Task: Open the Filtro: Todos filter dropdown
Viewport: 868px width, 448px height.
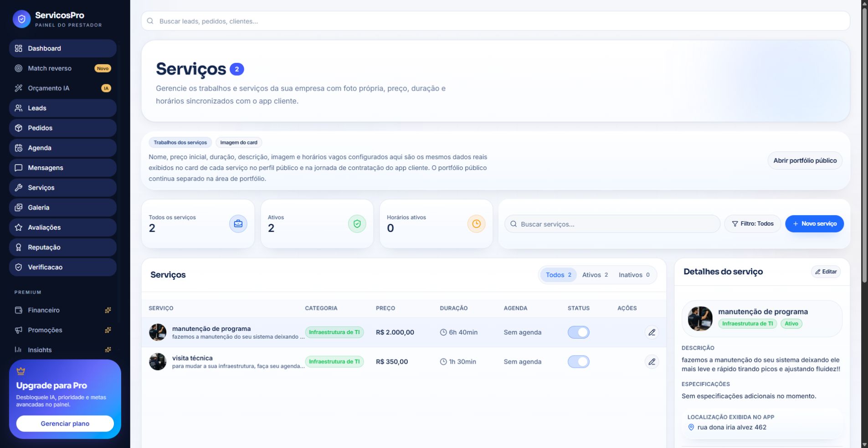Action: [753, 224]
